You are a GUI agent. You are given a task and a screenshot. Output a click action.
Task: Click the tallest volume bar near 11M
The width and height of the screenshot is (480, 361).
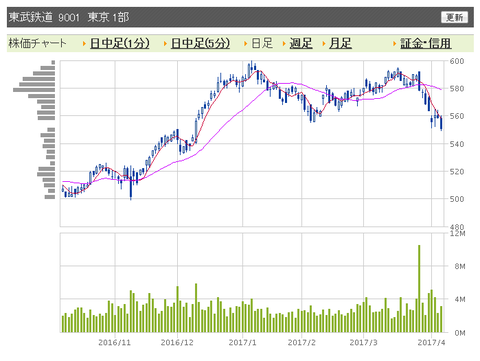tap(419, 289)
